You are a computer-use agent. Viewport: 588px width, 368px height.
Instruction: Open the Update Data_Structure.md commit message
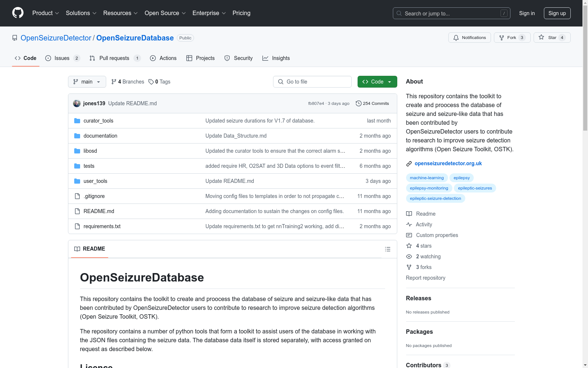[x=236, y=136]
